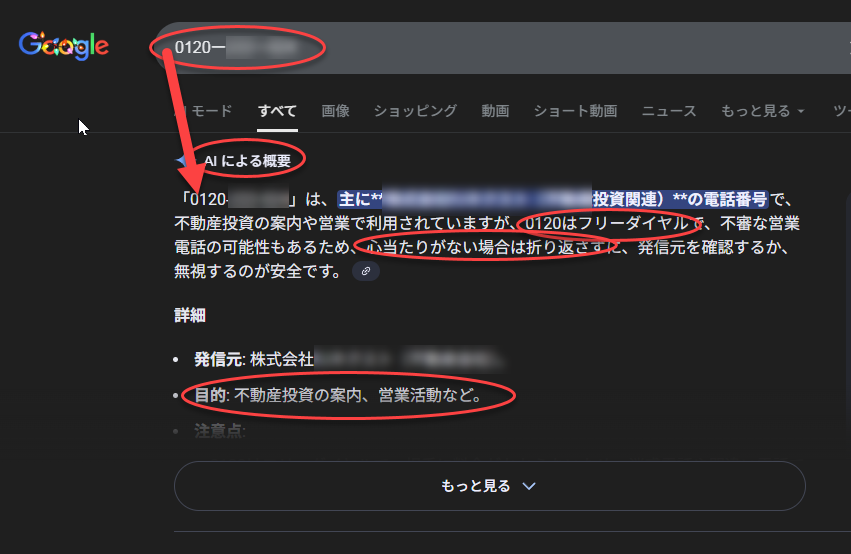Select the すべて tab

click(x=277, y=111)
